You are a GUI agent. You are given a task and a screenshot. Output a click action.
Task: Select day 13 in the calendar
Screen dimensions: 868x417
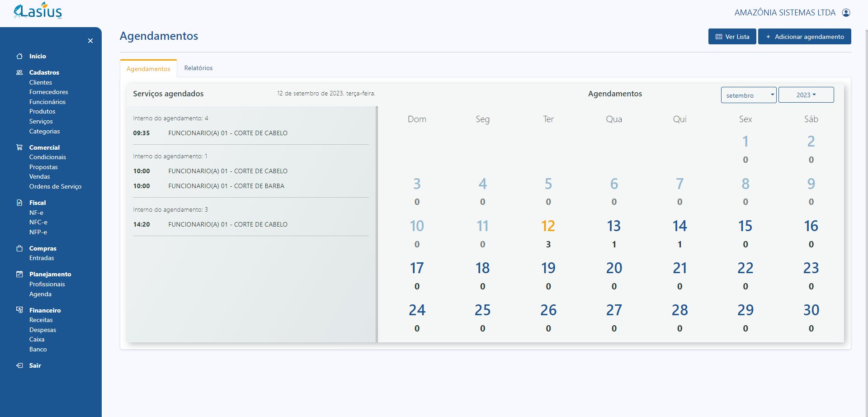[613, 226]
